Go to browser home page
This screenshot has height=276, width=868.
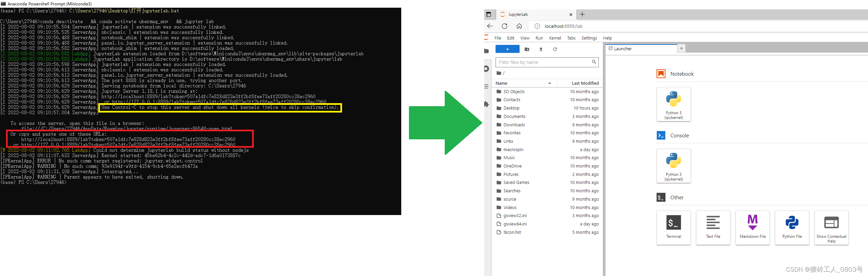(x=519, y=26)
